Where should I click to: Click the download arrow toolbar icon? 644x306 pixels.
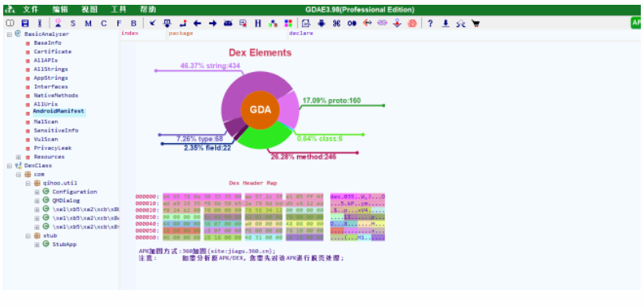[x=446, y=23]
